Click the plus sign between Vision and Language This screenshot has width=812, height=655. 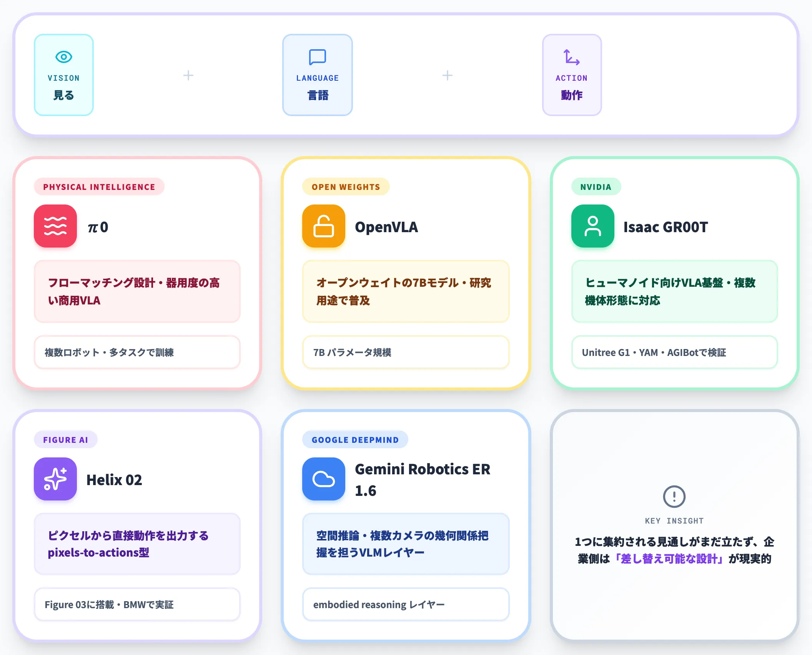point(188,75)
